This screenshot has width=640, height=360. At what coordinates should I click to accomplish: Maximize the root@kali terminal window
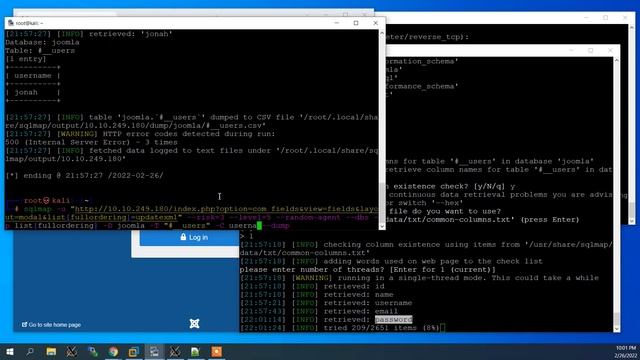point(356,23)
